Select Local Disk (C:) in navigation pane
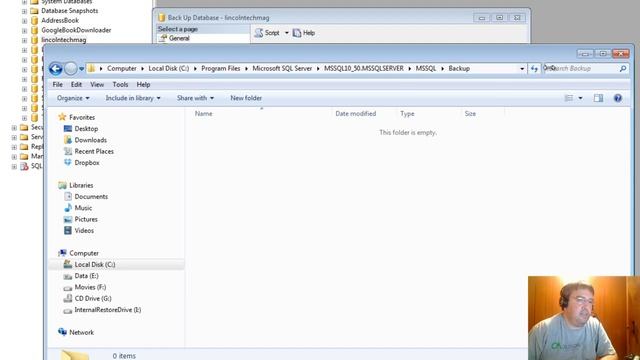 point(95,264)
